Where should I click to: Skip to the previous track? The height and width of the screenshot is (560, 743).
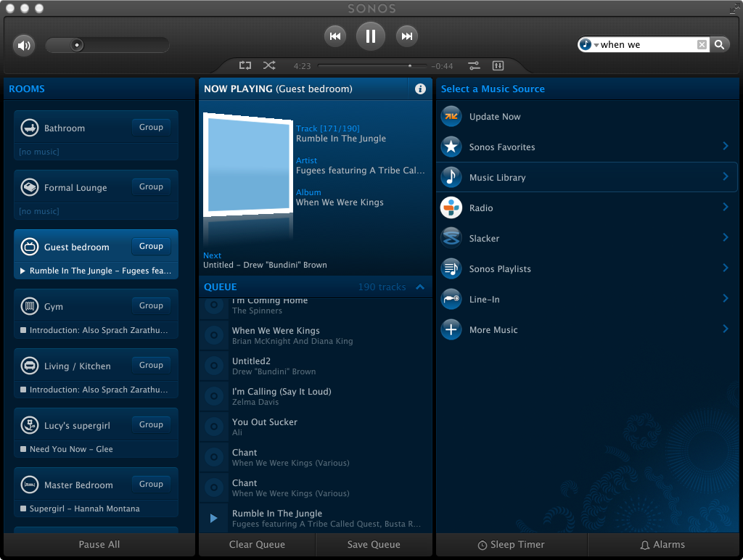point(334,36)
